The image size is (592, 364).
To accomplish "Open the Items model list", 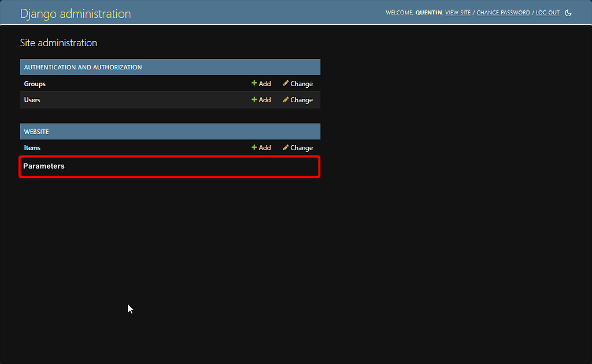I will [32, 147].
